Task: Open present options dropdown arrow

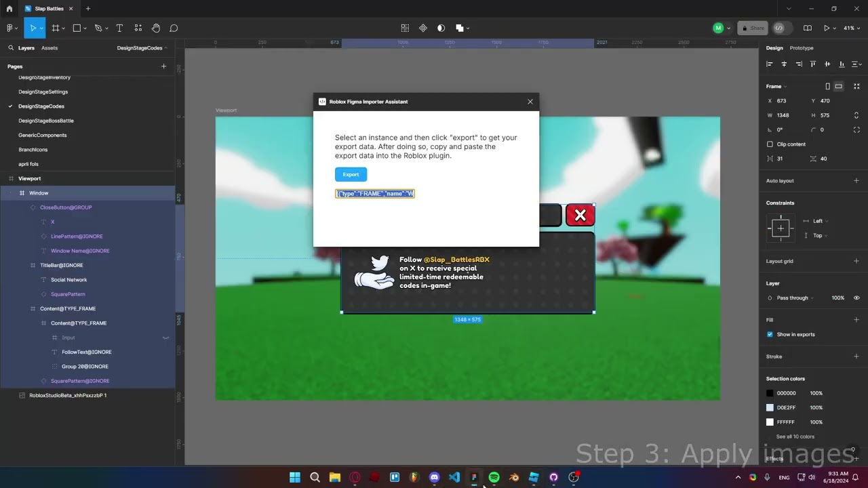Action: pos(835,28)
